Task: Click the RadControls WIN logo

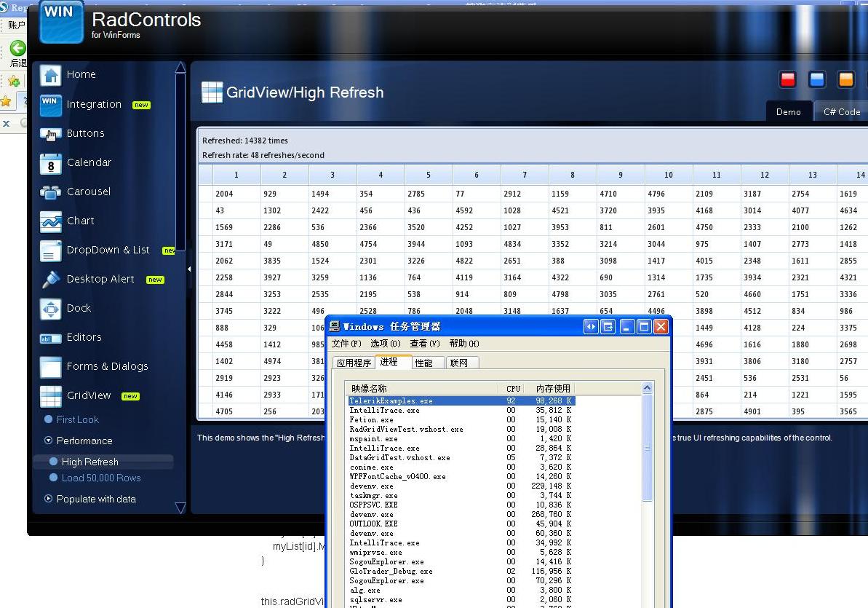Action: pos(61,21)
